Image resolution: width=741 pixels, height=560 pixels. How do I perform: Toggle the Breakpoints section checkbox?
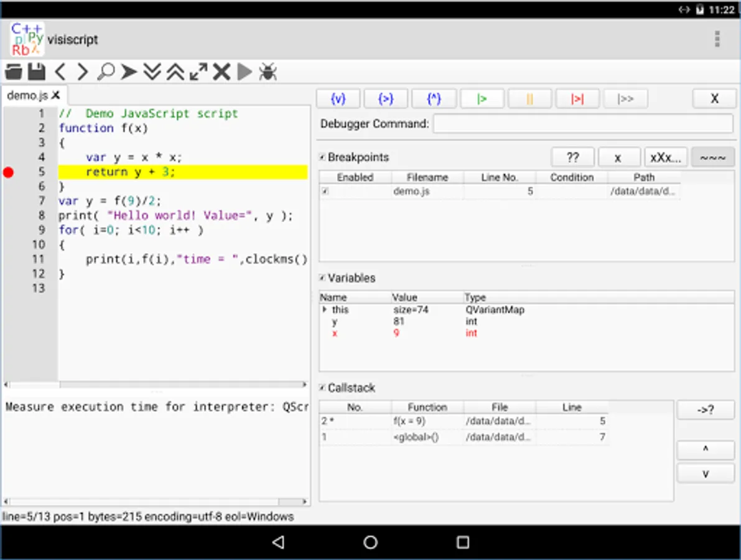(322, 157)
